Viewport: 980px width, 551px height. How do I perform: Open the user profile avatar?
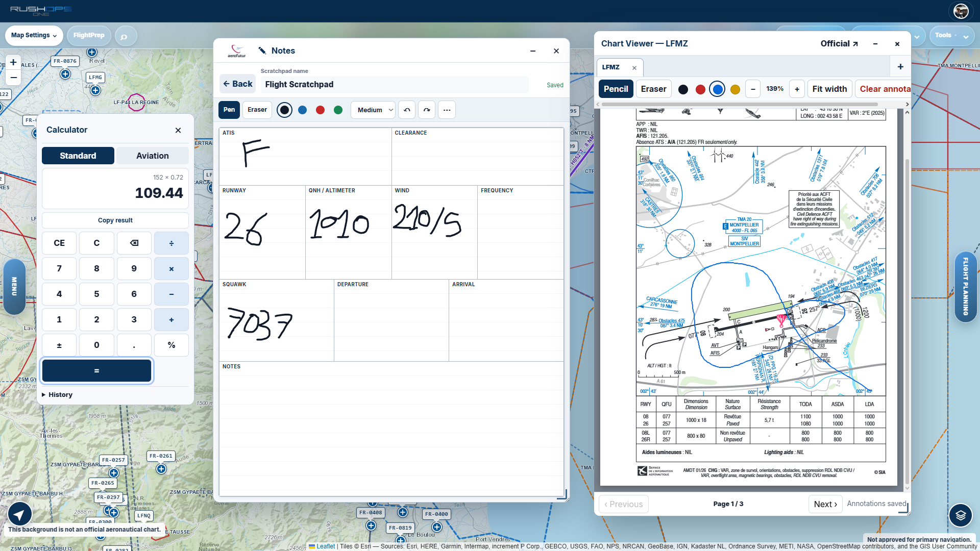point(961,11)
